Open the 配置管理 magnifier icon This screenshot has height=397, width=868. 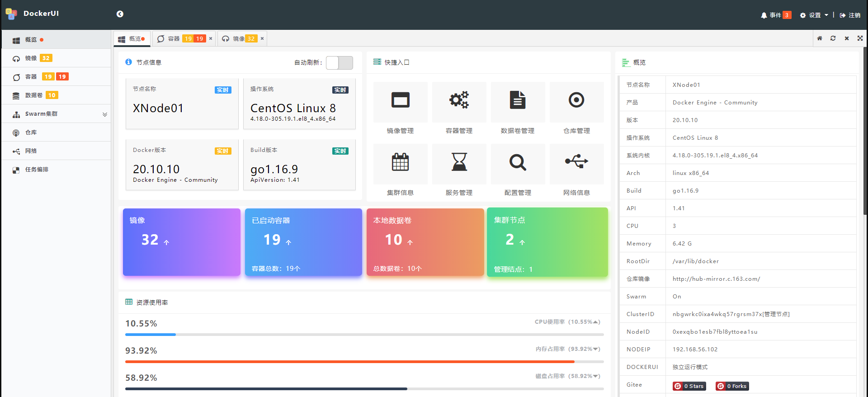click(x=518, y=162)
